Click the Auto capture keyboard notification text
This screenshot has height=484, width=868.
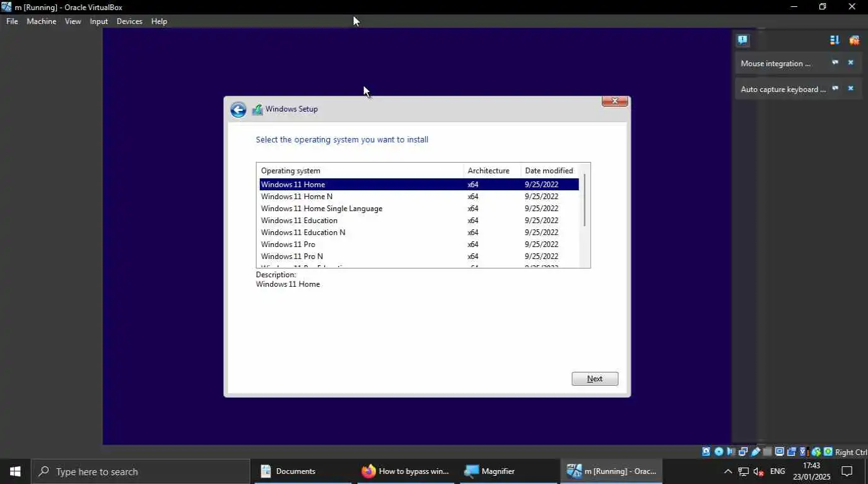click(783, 89)
